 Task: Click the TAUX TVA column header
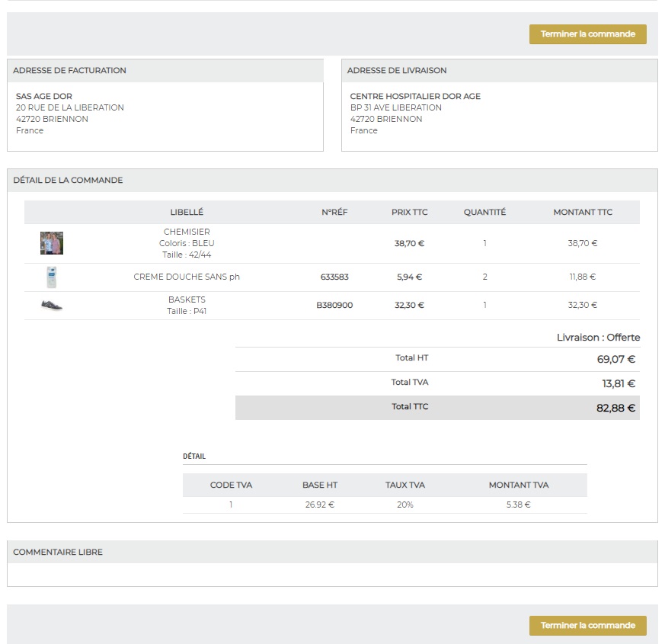click(405, 485)
